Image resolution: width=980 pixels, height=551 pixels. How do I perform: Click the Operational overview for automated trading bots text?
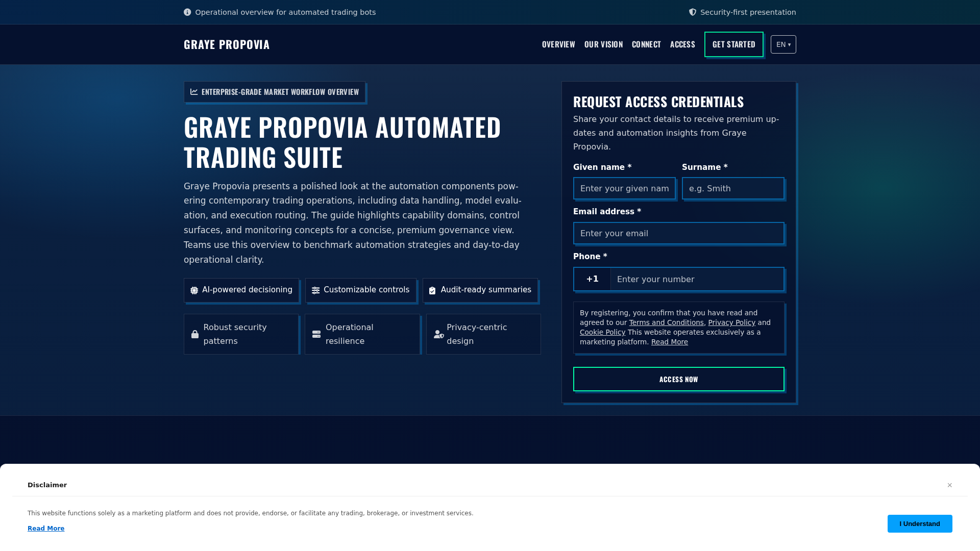tap(285, 12)
